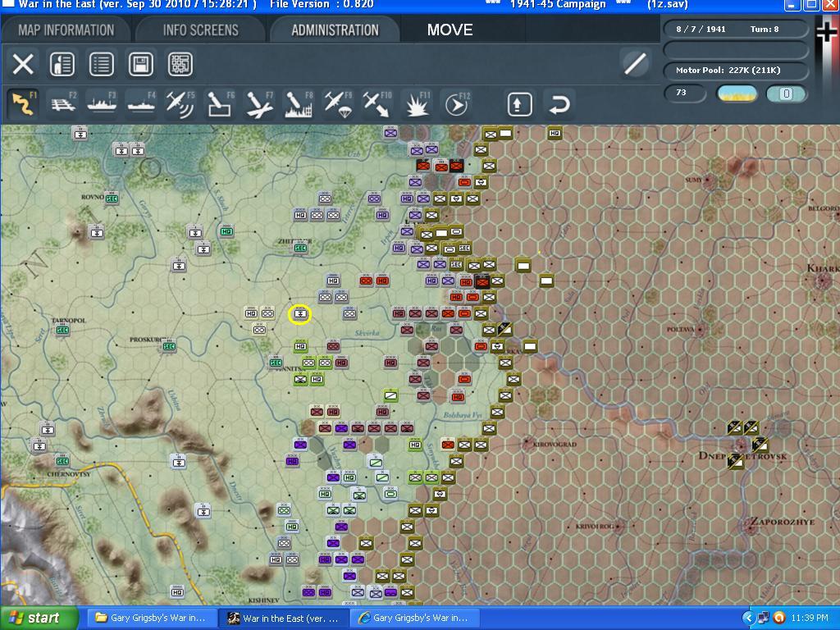Select the Air recon mode (F5) icon
The image size is (840, 630).
pyautogui.click(x=180, y=103)
